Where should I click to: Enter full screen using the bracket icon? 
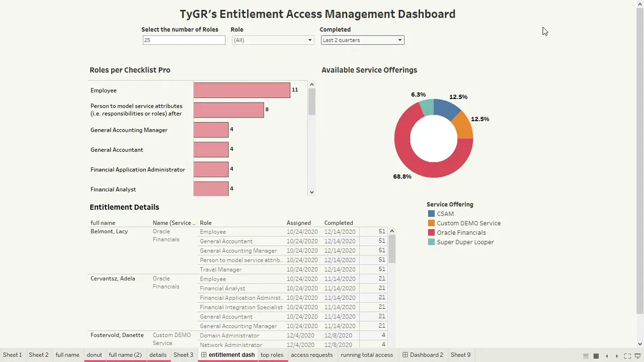coord(626,355)
